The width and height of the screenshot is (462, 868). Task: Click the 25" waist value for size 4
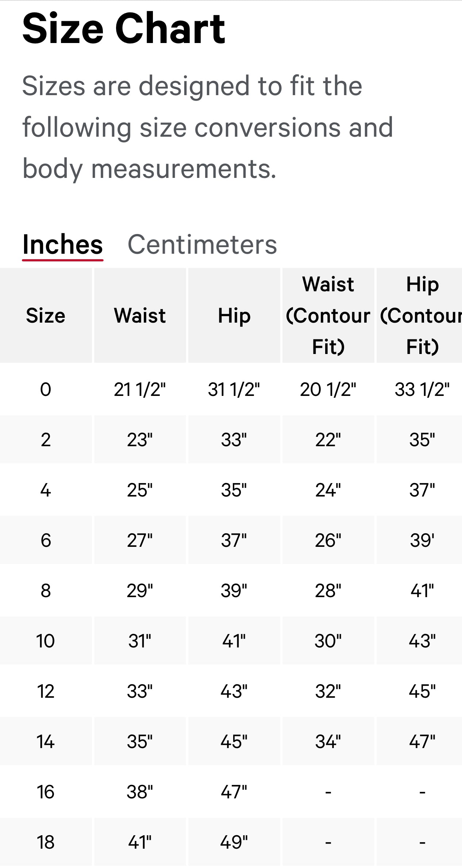(140, 490)
